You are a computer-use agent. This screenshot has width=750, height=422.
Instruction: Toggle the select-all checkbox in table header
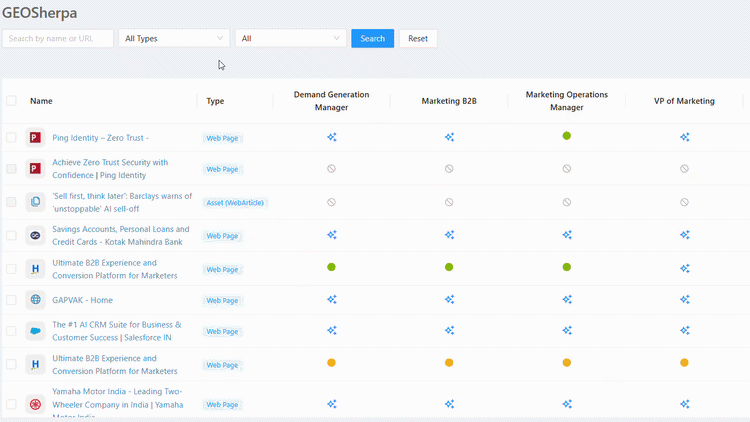(x=11, y=100)
